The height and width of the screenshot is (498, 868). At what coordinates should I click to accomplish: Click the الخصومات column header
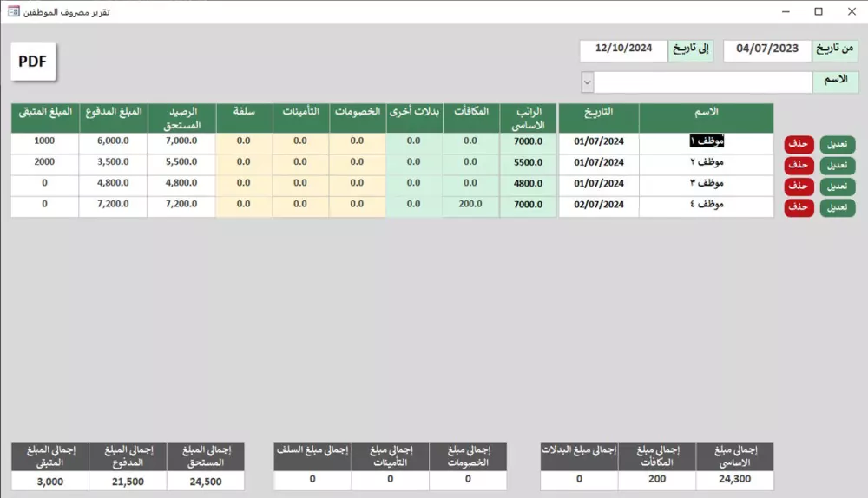pyautogui.click(x=358, y=118)
